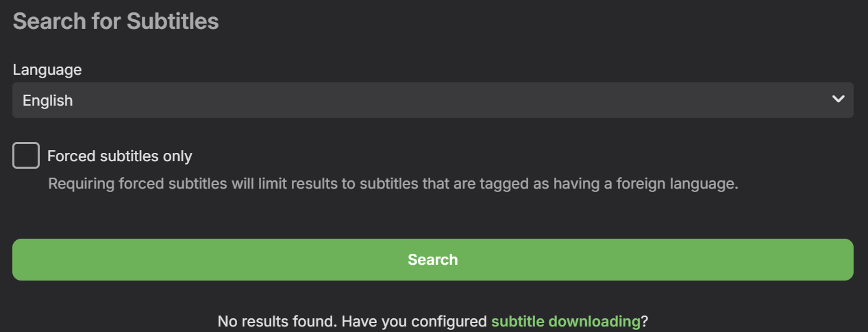This screenshot has width=868, height=332.
Task: Click the forced subtitles helper description text
Action: coord(393,184)
